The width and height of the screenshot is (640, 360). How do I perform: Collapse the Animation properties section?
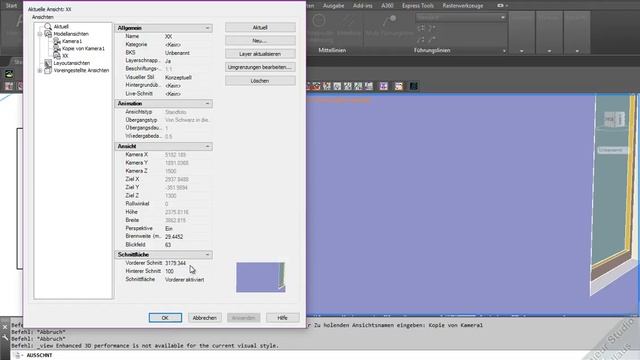click(207, 104)
